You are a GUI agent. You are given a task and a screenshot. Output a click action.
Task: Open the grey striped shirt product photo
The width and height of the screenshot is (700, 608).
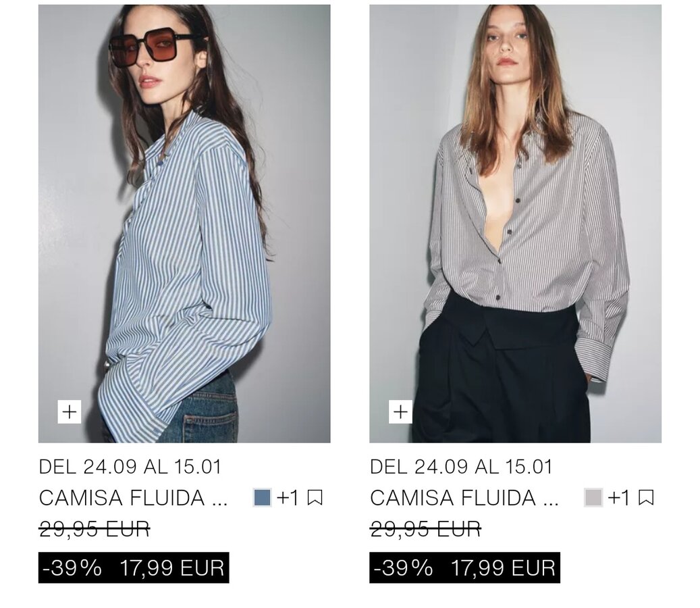[515, 224]
